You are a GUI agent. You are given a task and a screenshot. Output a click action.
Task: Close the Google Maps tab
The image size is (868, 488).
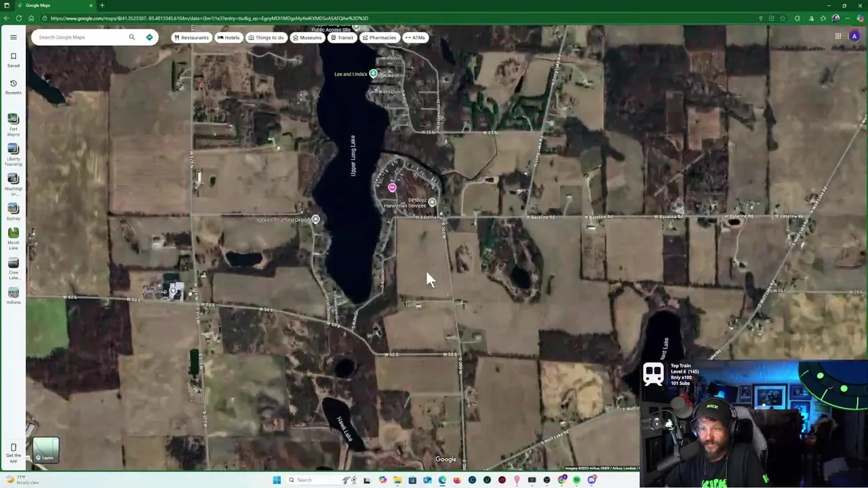pyautogui.click(x=91, y=5)
